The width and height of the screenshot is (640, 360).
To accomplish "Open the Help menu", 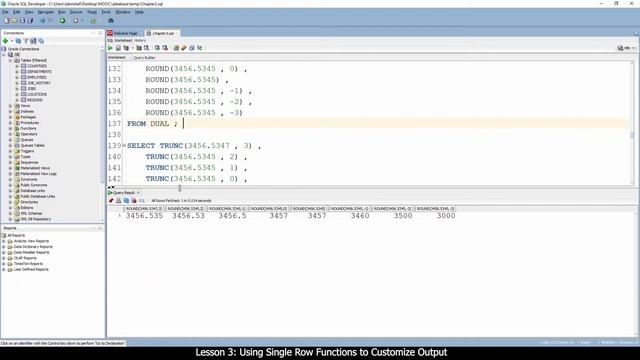I will (x=139, y=12).
